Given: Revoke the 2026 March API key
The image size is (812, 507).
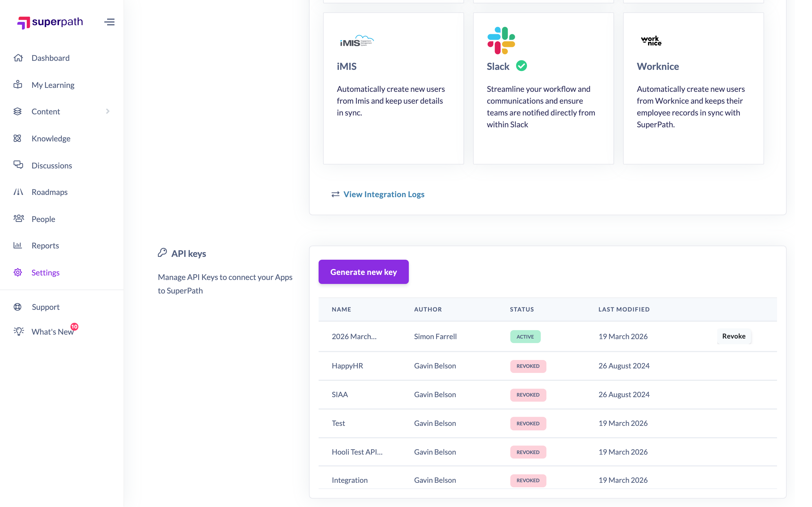Looking at the screenshot, I should 734,336.
